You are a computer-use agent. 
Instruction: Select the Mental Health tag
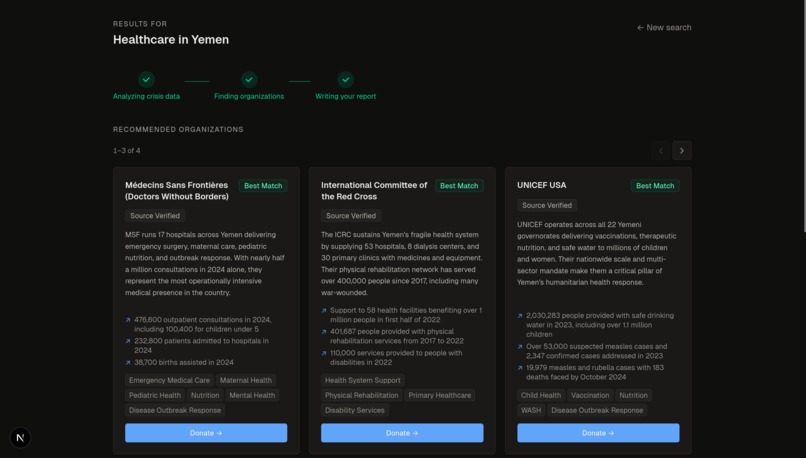click(x=252, y=395)
